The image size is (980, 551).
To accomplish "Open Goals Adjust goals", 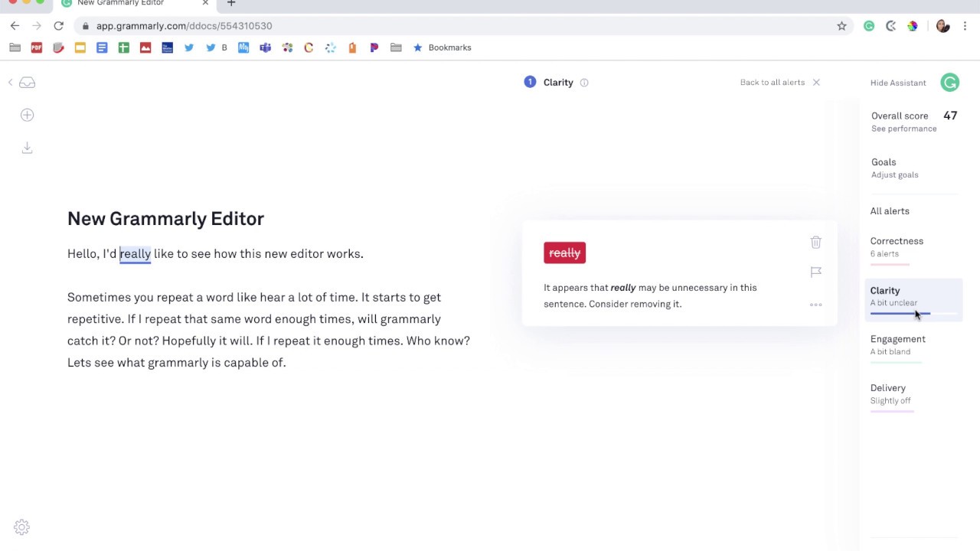I will pyautogui.click(x=894, y=168).
